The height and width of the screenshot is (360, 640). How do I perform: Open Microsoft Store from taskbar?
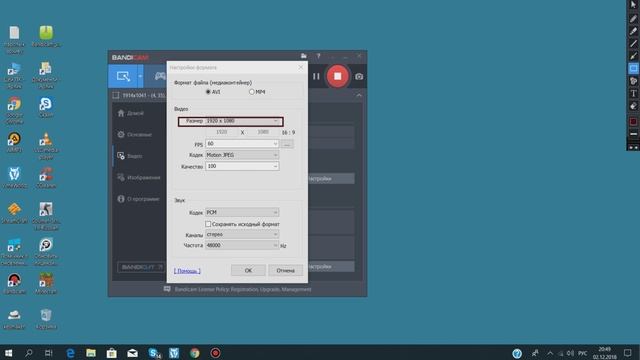tap(111, 353)
